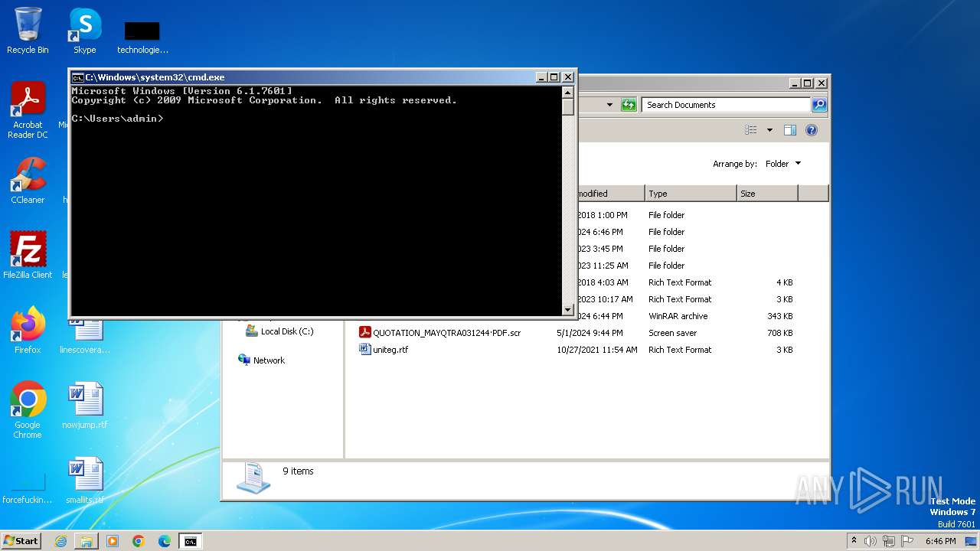Launch CCleaner desktop shortcut

[x=28, y=181]
